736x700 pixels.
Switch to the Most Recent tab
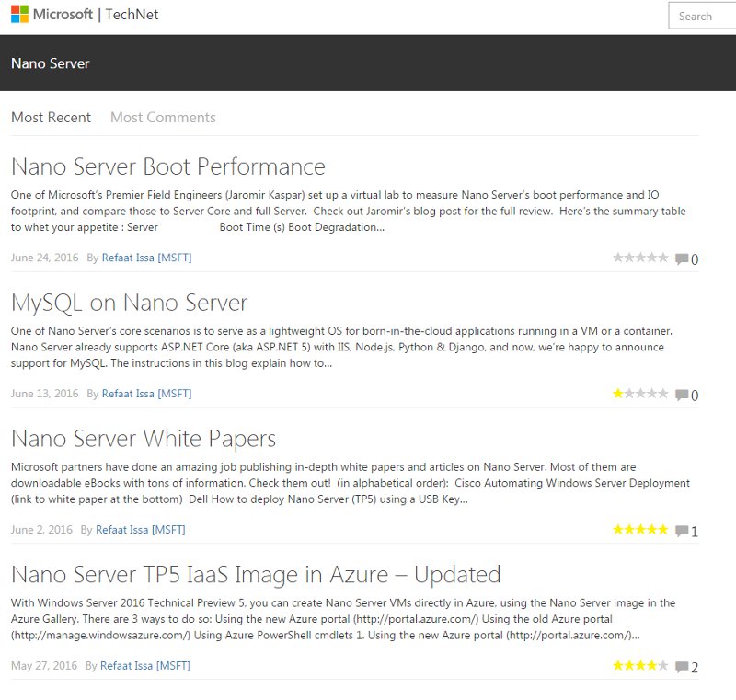point(52,118)
